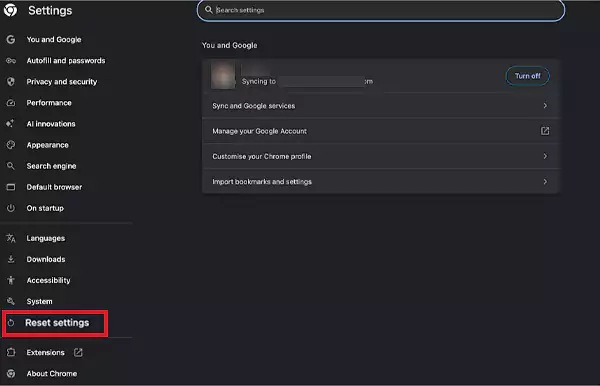
Task: Click the window icon for Default browser
Action: point(11,187)
